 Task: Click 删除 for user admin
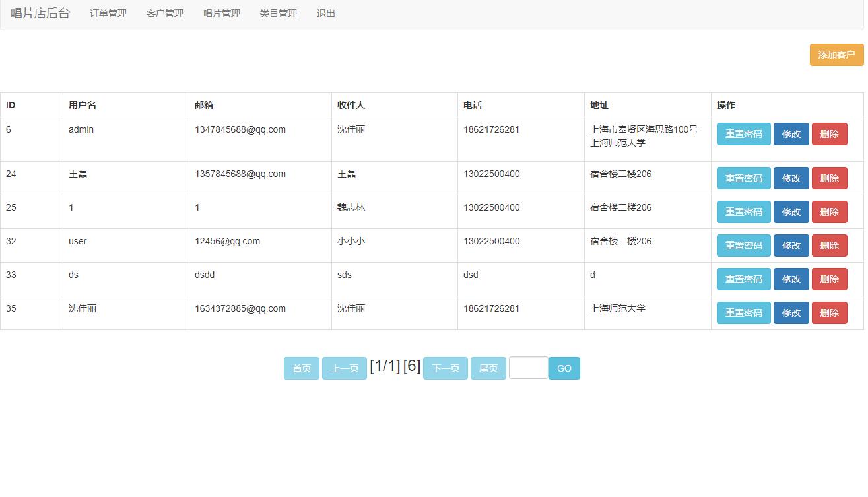tap(829, 133)
